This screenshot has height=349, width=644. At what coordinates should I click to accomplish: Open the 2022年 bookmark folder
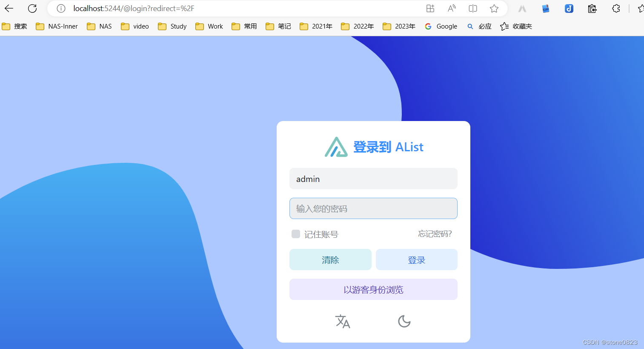pos(358,26)
